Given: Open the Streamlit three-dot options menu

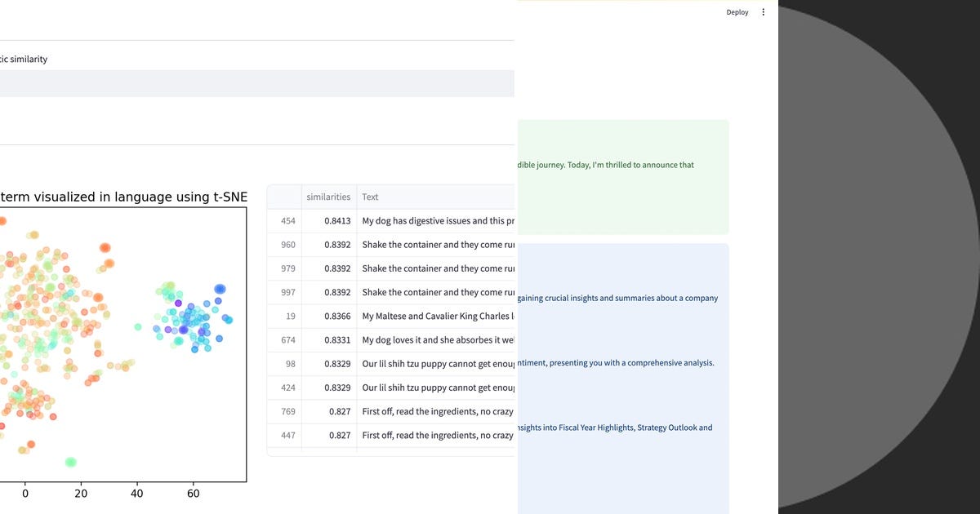Looking at the screenshot, I should pyautogui.click(x=763, y=11).
